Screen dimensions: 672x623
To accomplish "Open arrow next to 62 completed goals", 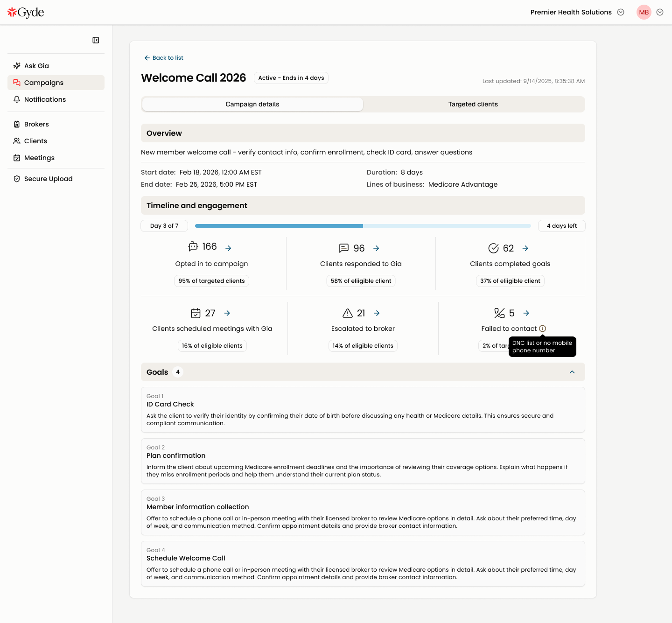I will tap(525, 248).
